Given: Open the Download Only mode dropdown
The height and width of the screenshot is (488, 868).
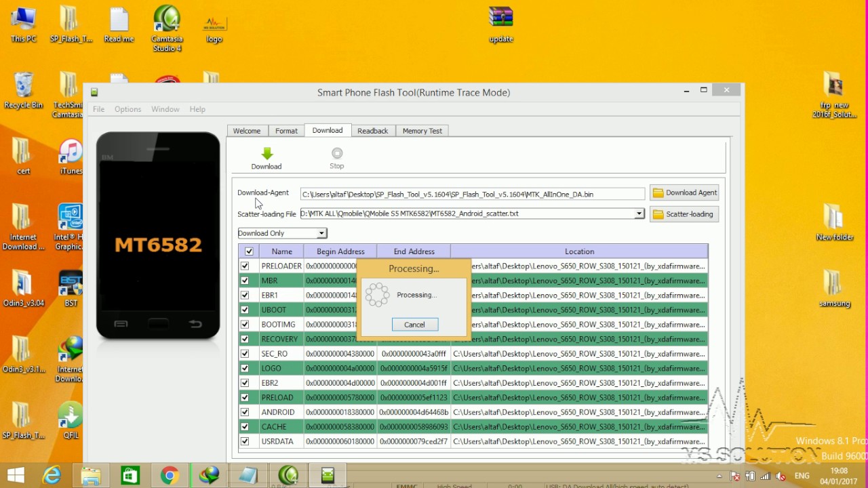Looking at the screenshot, I should [x=322, y=233].
